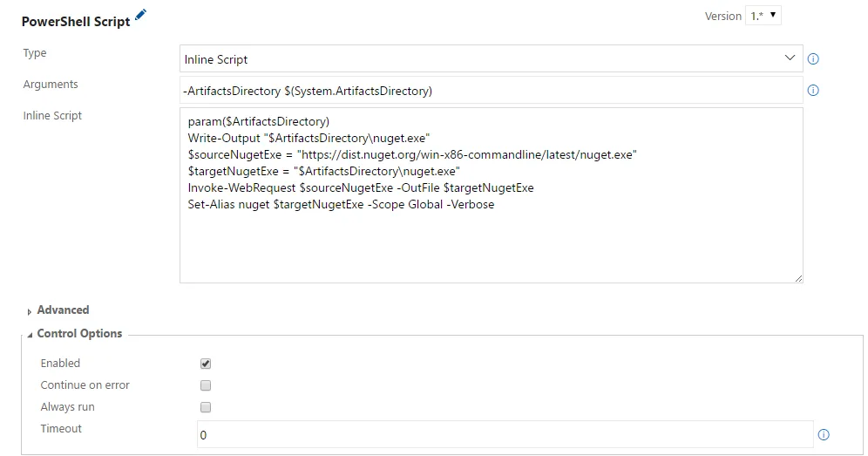The image size is (868, 456).
Task: Open the Type dropdown showing Inline Script
Action: tap(491, 58)
